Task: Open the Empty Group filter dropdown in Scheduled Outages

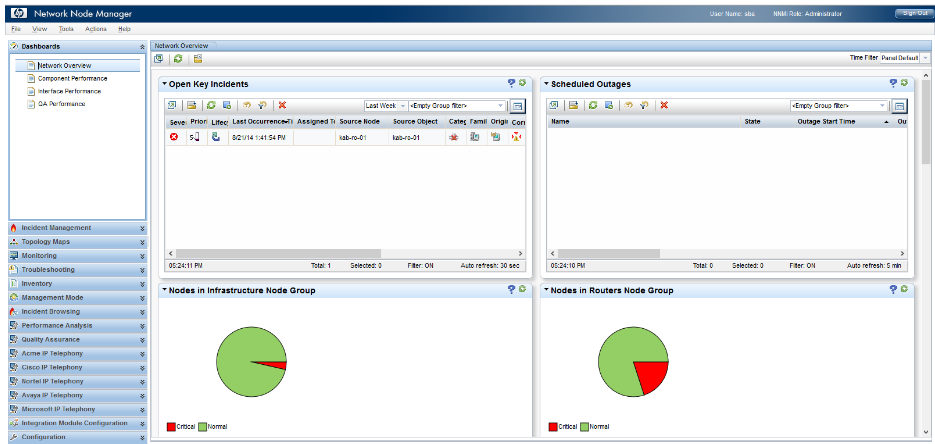Action: (883, 105)
